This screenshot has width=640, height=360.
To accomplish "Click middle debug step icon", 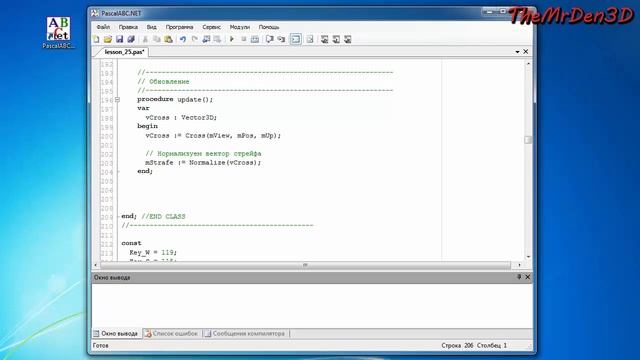I will [336, 39].
